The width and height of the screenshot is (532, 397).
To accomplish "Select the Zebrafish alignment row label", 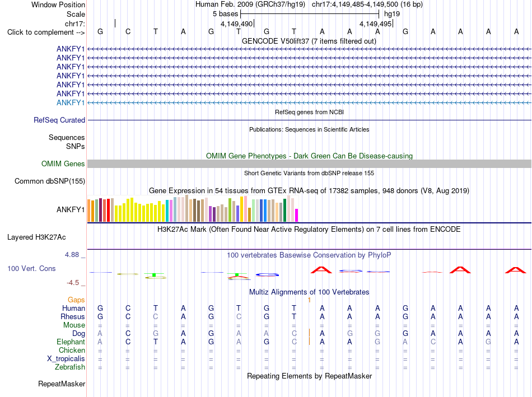I will (x=70, y=367).
